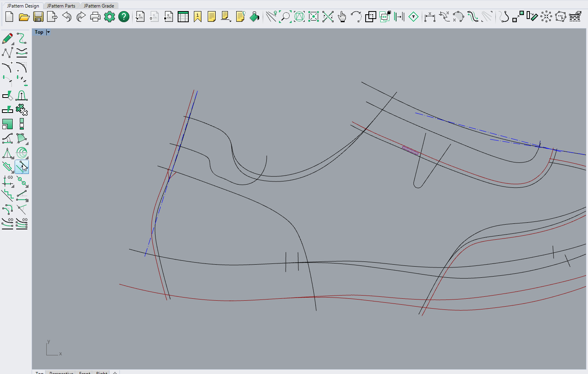Click the redo arrow
Image resolution: width=588 pixels, height=374 pixels.
[x=81, y=17]
